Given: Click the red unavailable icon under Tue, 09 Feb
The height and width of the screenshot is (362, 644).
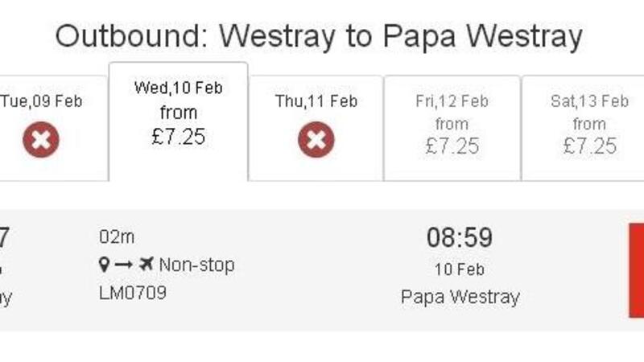Looking at the screenshot, I should pos(41,142).
